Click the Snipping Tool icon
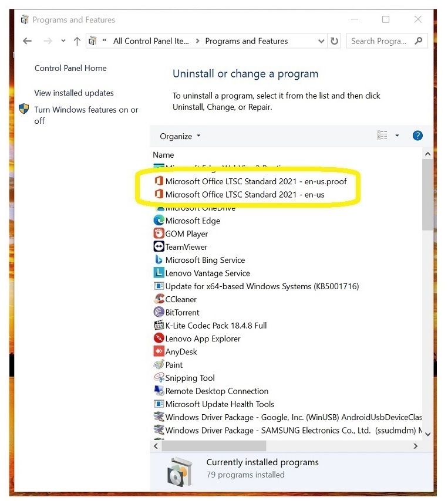The image size is (448, 501). 159,377
